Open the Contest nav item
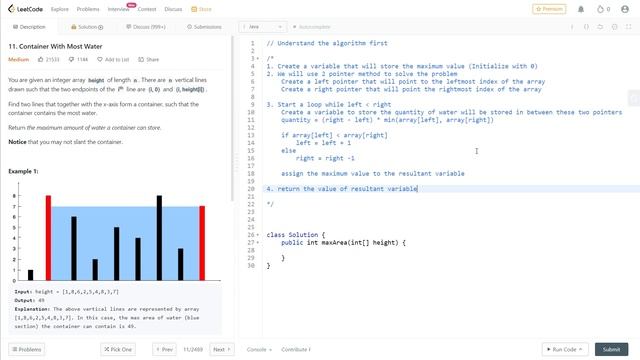The image size is (640, 360). click(x=147, y=9)
